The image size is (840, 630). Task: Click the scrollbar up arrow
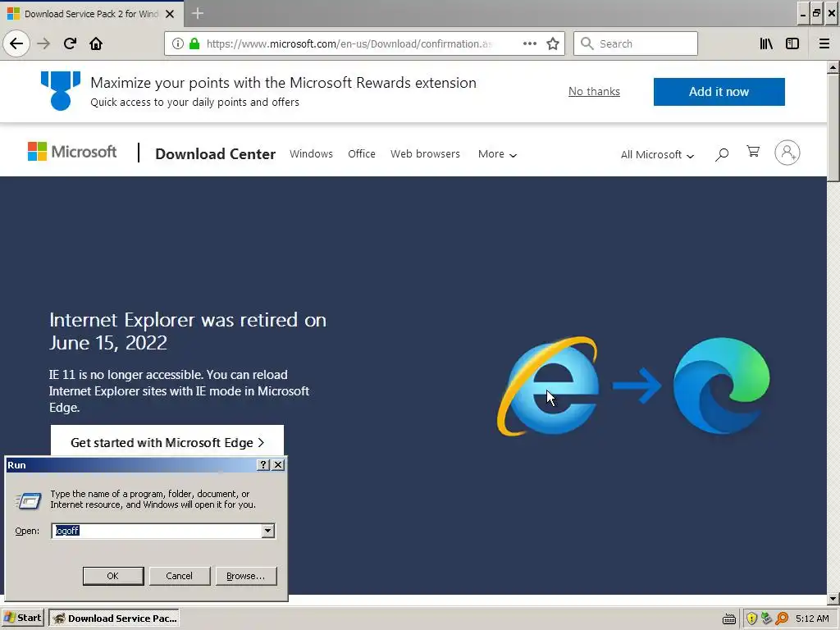coord(833,67)
